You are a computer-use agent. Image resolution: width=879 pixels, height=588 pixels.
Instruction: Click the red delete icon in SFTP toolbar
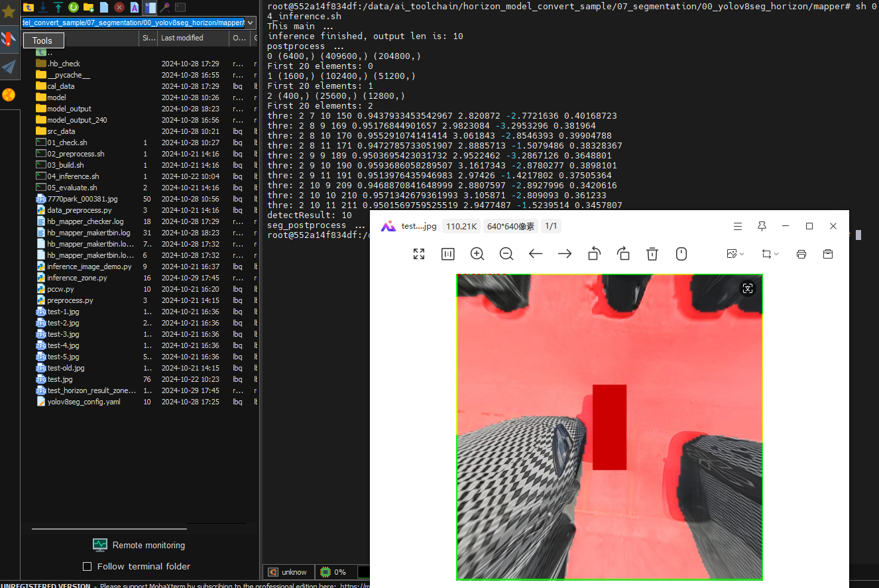coord(119,7)
